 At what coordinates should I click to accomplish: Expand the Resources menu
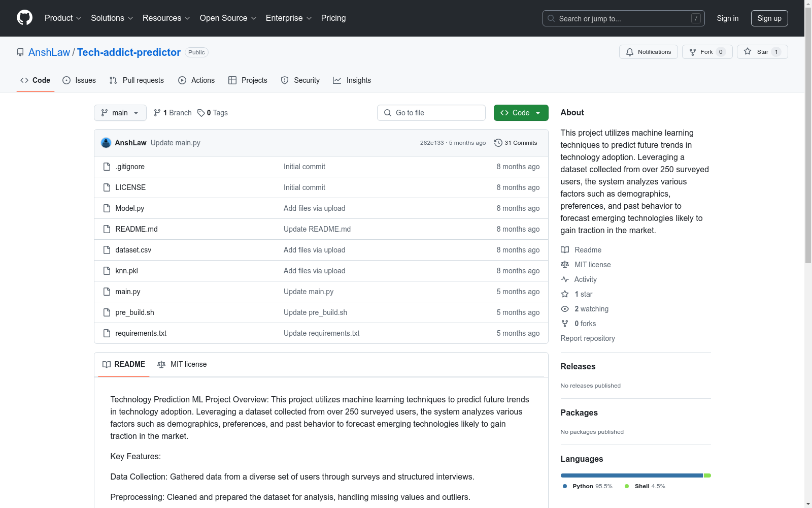[x=166, y=18]
